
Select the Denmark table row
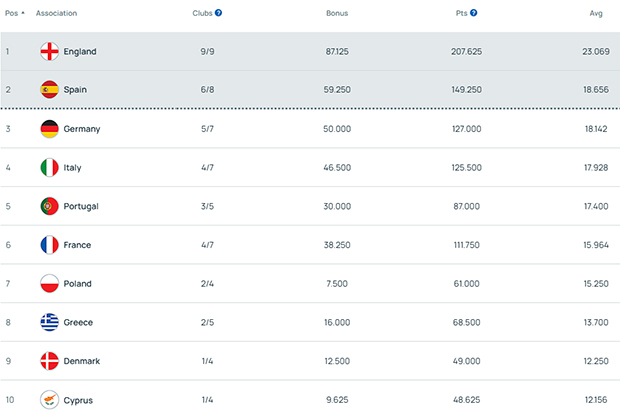tap(310, 361)
